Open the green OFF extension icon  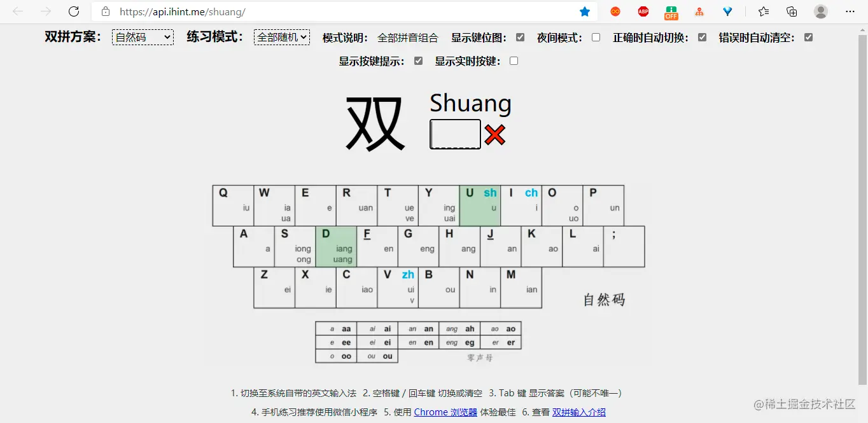tap(671, 12)
